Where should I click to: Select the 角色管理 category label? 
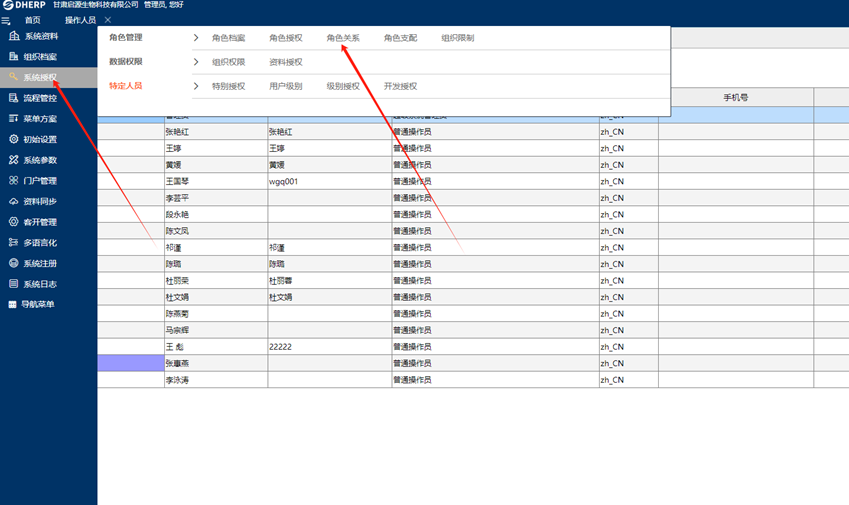pos(126,37)
